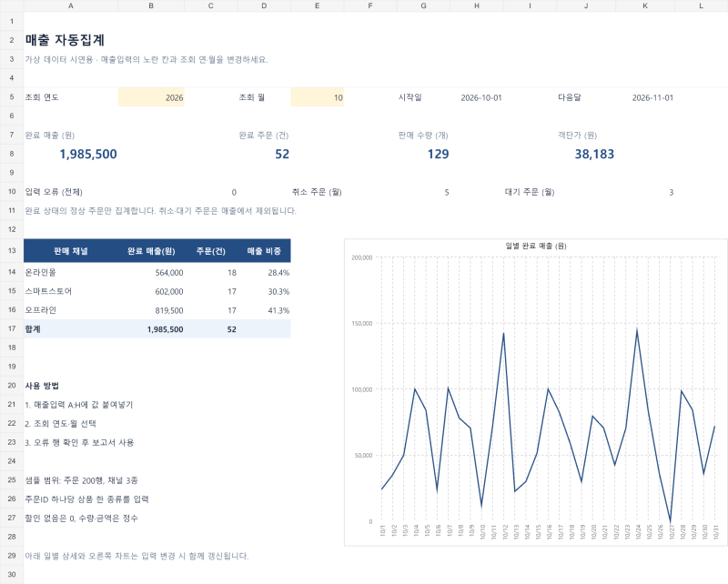Select the sales share 28.4%
The image size is (728, 584).
[278, 273]
